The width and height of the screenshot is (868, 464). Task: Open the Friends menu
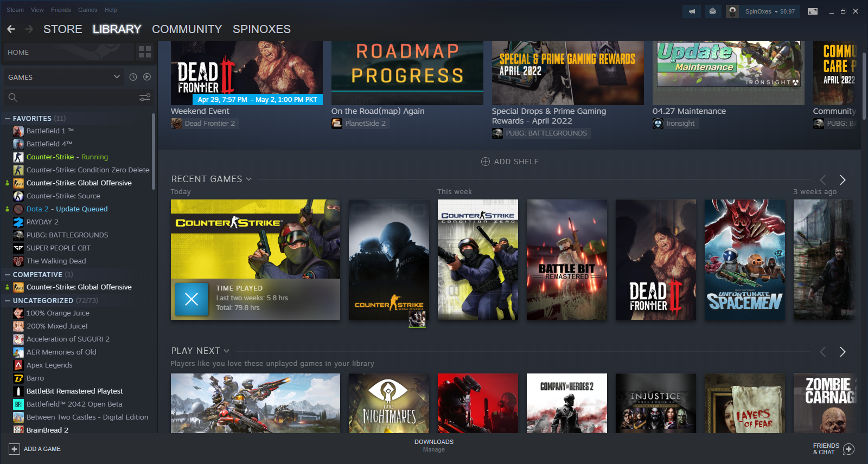[61, 10]
